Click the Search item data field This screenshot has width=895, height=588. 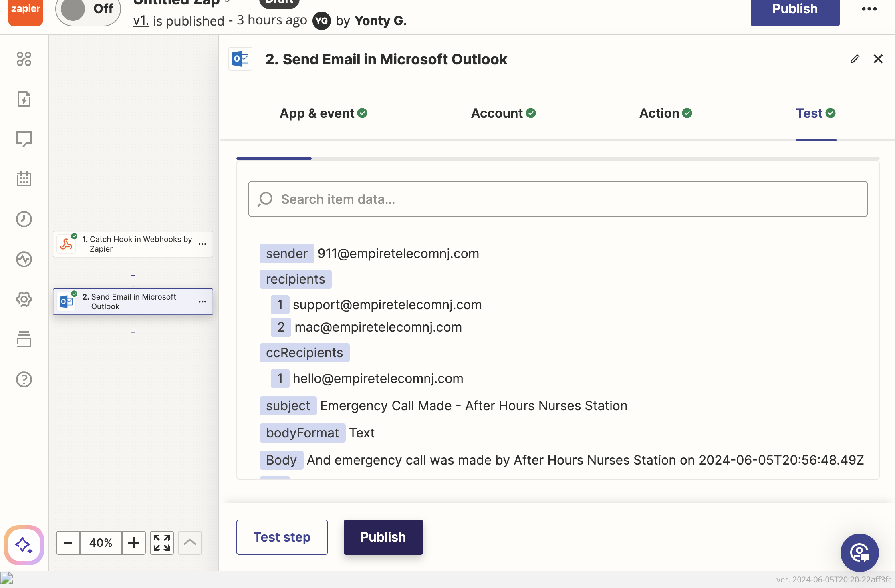click(558, 199)
